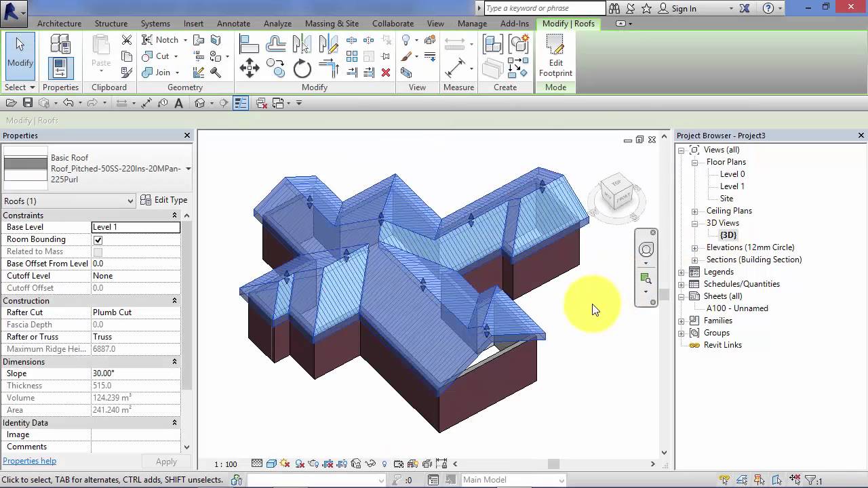868x488 pixels.
Task: Select the Move tool with four arrows
Action: (x=249, y=68)
